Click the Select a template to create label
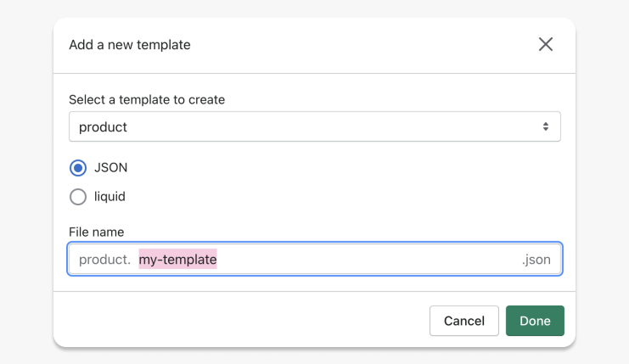Image resolution: width=629 pixels, height=364 pixels. click(147, 99)
